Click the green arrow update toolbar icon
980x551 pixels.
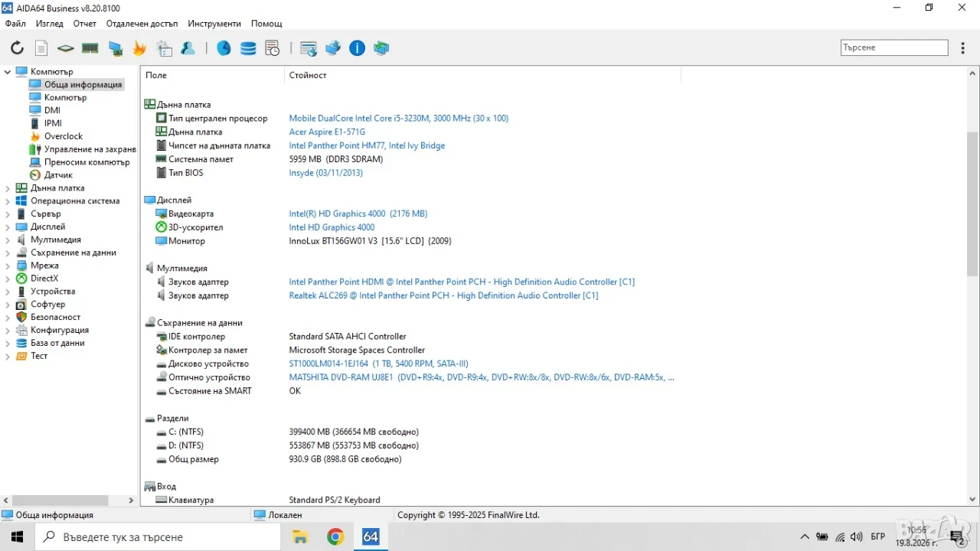pos(381,48)
